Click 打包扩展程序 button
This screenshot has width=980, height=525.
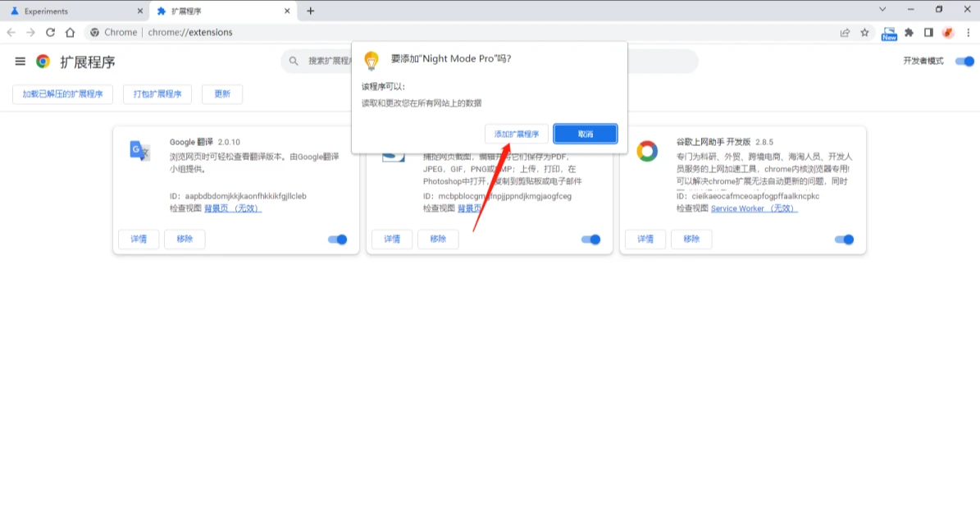[157, 94]
